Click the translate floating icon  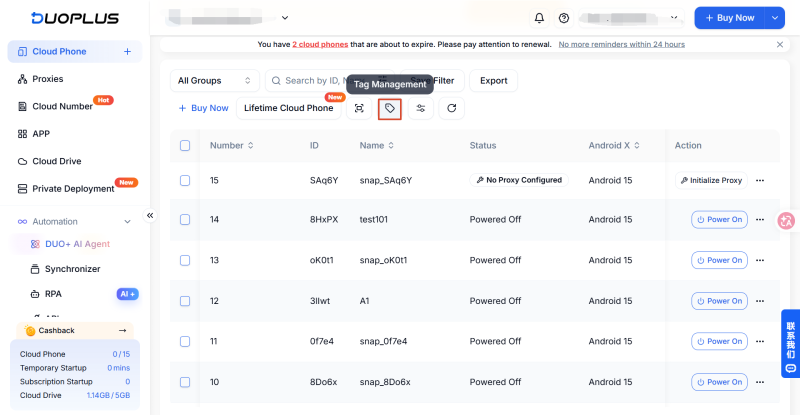786,221
